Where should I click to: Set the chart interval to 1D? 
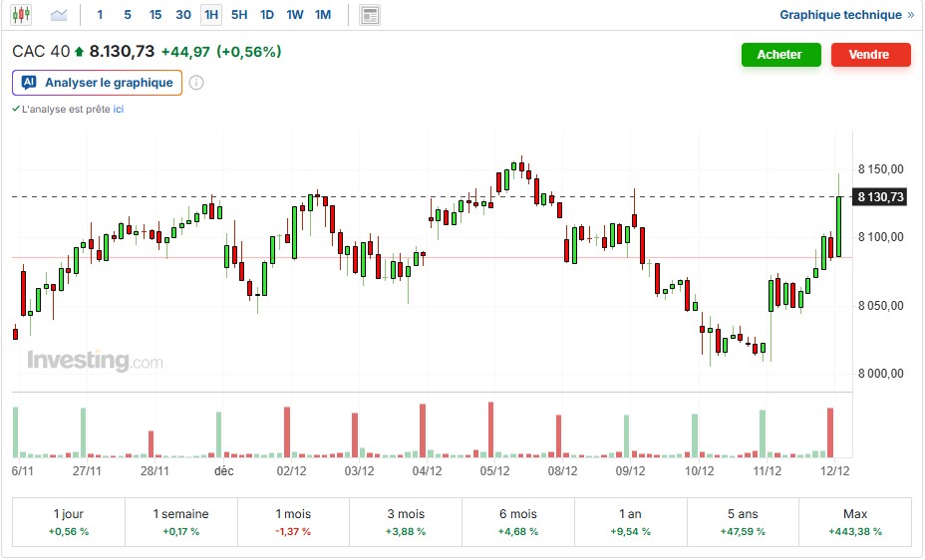(x=267, y=15)
